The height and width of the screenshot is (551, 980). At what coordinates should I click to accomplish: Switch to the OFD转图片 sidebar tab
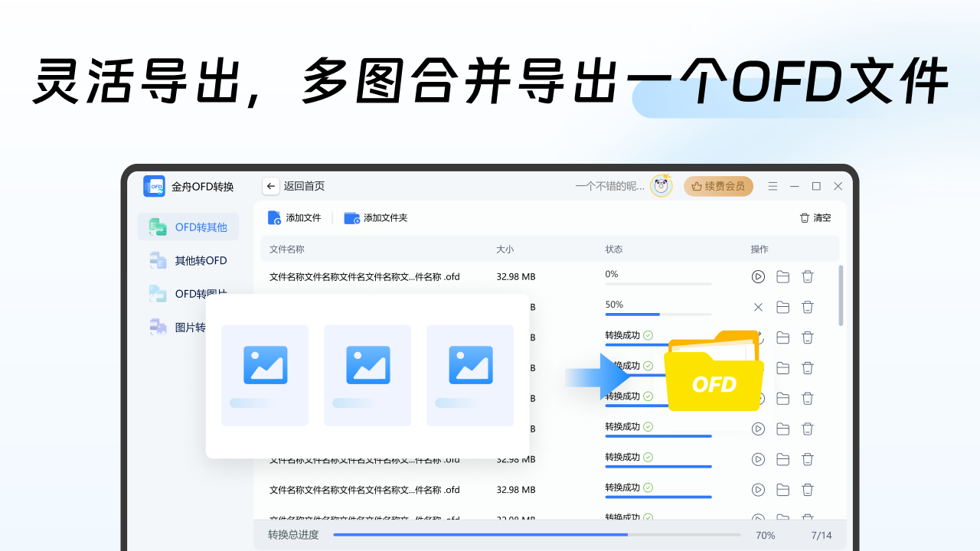coord(188,293)
